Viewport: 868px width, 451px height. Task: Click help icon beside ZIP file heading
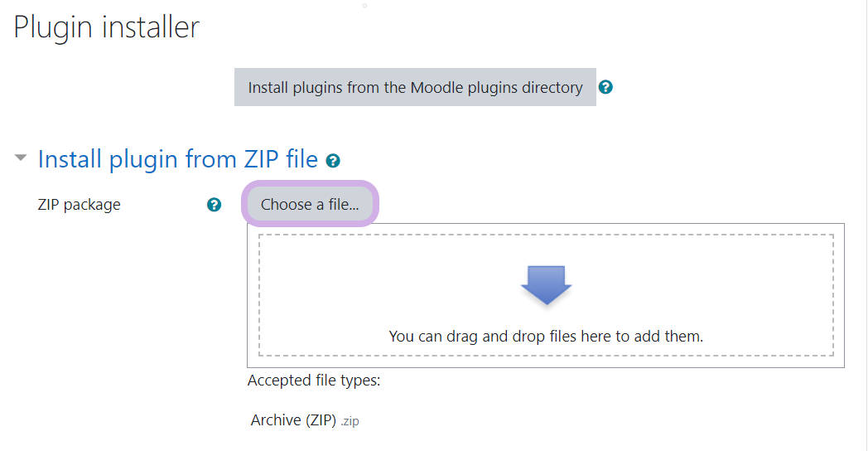(x=333, y=161)
